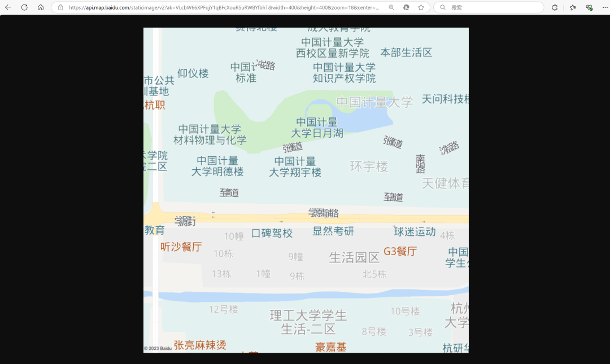Click the 本部生活区 map label

pyautogui.click(x=406, y=52)
